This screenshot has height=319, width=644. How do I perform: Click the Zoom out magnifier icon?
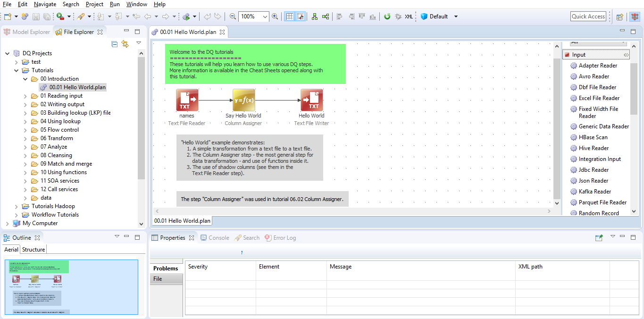[233, 17]
